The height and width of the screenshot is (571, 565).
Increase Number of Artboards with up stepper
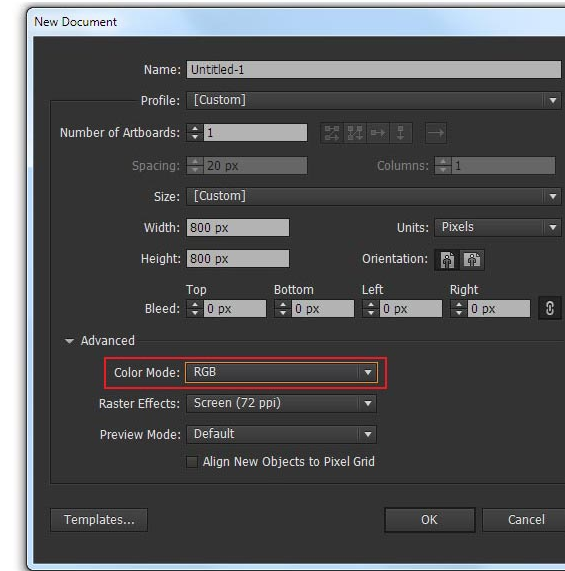pos(195,129)
